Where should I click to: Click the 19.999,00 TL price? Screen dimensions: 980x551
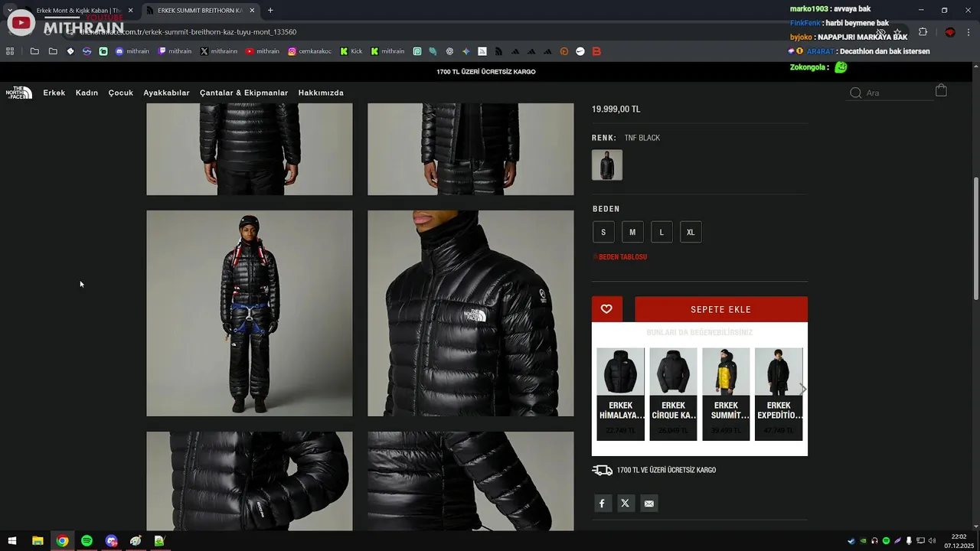click(x=616, y=109)
